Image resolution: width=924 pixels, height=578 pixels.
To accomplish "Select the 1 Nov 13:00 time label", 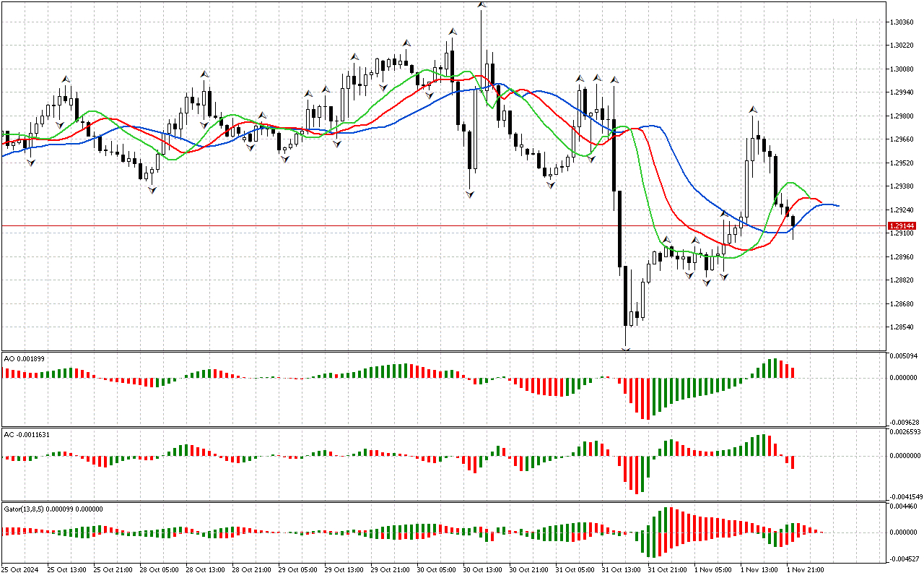I will pyautogui.click(x=759, y=569).
